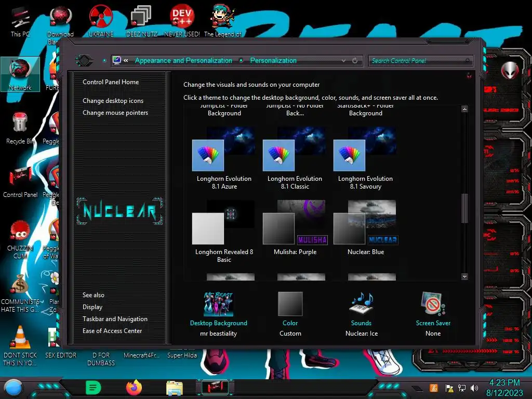The height and width of the screenshot is (399, 532).
Task: Click the theme list scroll up arrow
Action: pos(465,109)
